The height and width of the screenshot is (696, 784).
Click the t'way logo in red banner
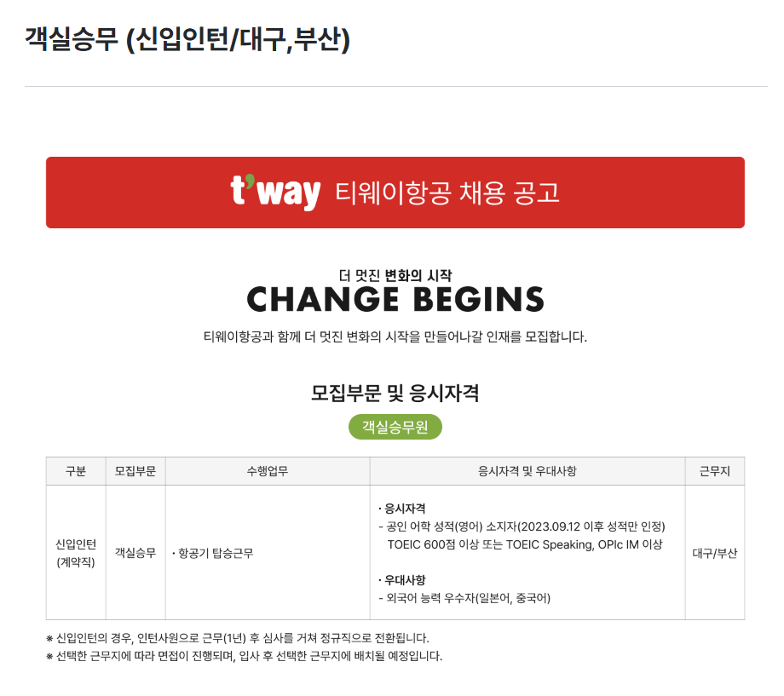click(275, 193)
